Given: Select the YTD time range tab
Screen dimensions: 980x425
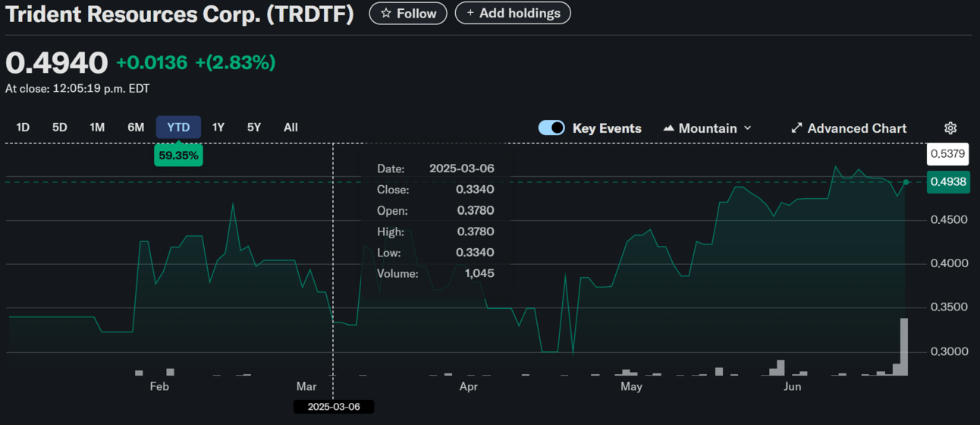Looking at the screenshot, I should pos(178,127).
